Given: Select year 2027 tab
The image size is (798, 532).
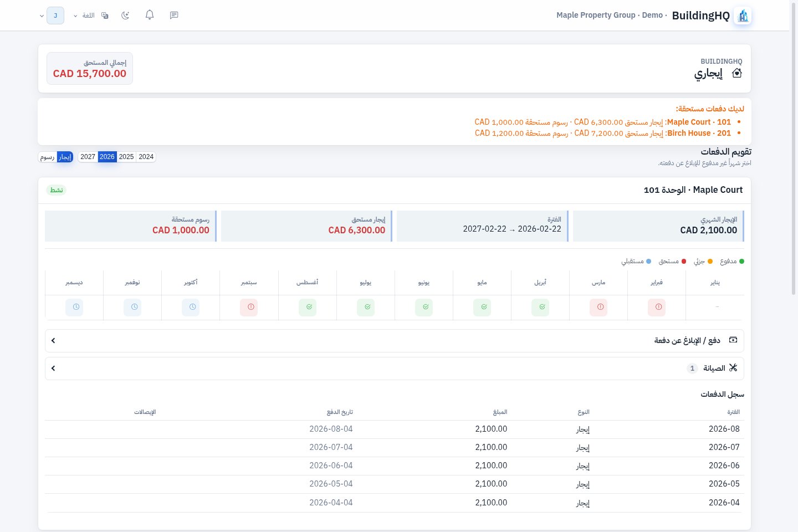Looking at the screenshot, I should (x=88, y=157).
